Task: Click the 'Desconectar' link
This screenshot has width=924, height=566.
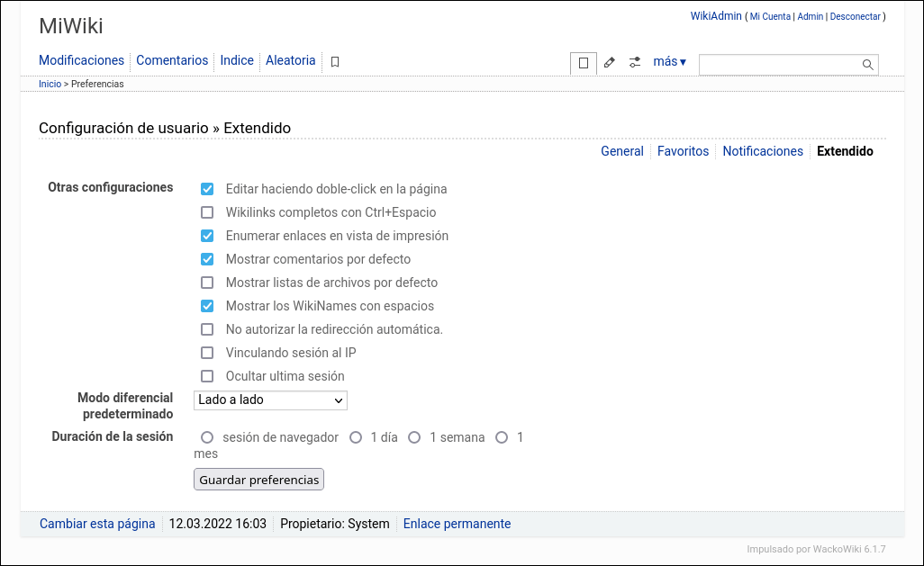Action: (855, 17)
